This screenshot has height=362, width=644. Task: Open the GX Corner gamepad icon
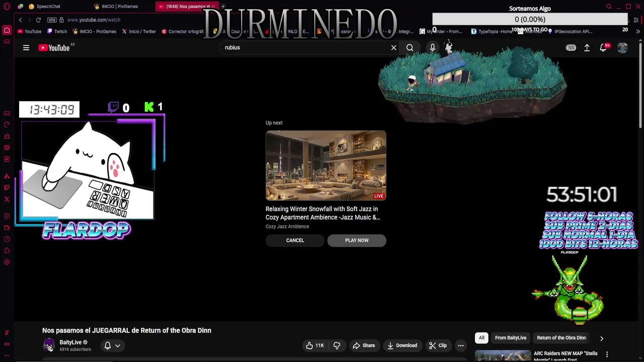click(x=7, y=42)
